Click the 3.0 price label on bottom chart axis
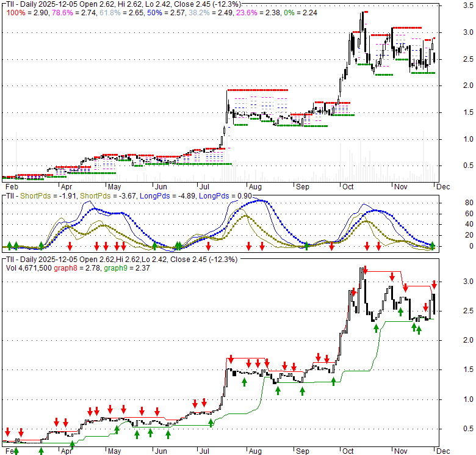Screen dimensions: 476x455 tap(468, 282)
